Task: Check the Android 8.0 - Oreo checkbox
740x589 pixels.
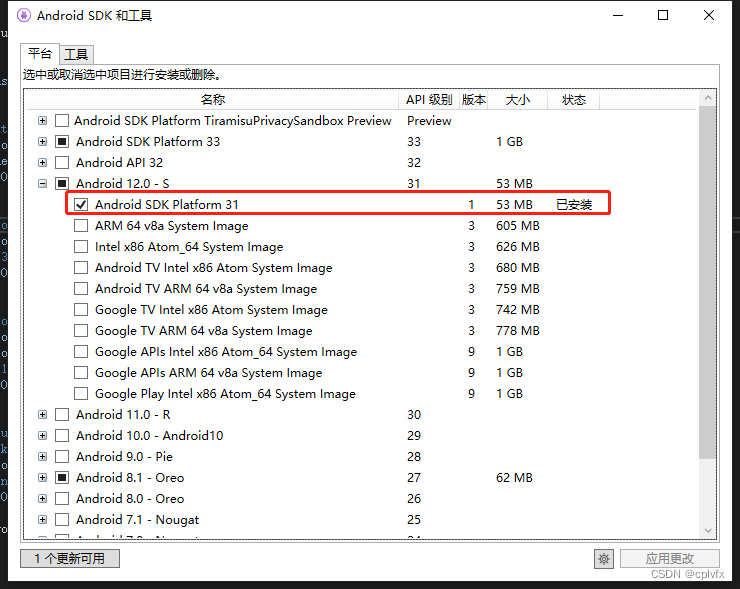Action: coord(62,499)
